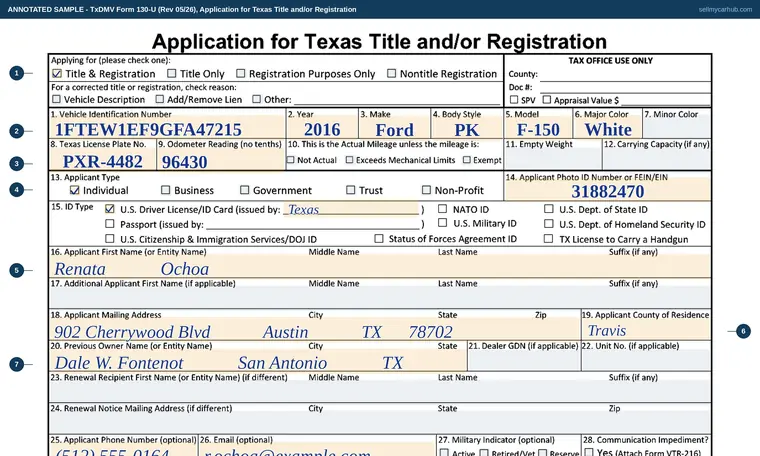Check the NATO ID checkbox

(x=442, y=208)
